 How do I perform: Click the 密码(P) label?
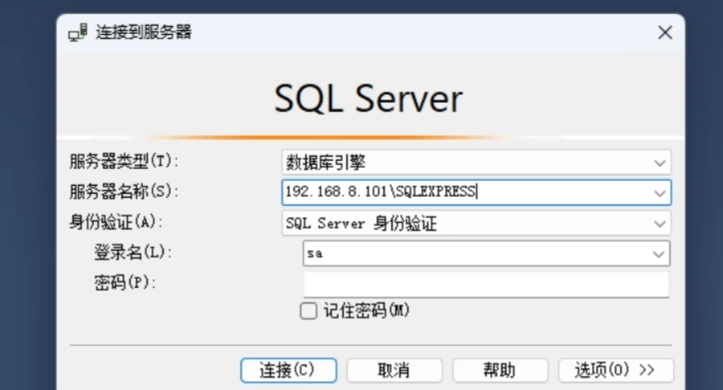(124, 283)
